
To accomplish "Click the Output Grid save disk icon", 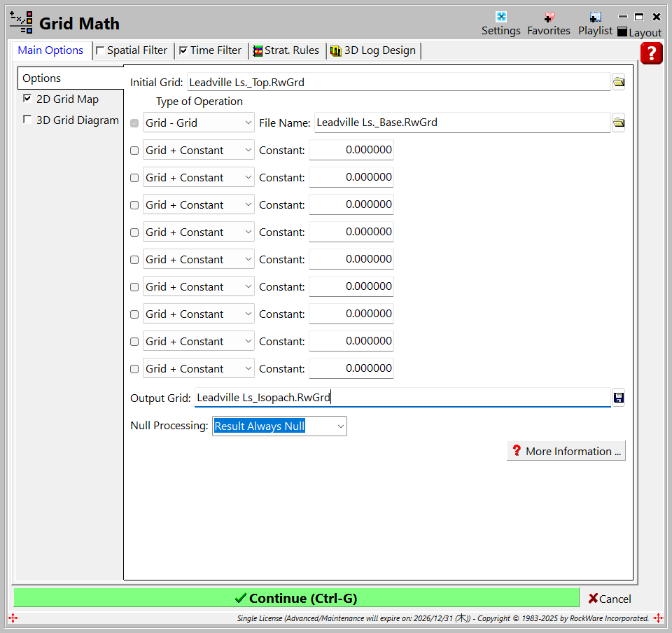I will pos(618,398).
